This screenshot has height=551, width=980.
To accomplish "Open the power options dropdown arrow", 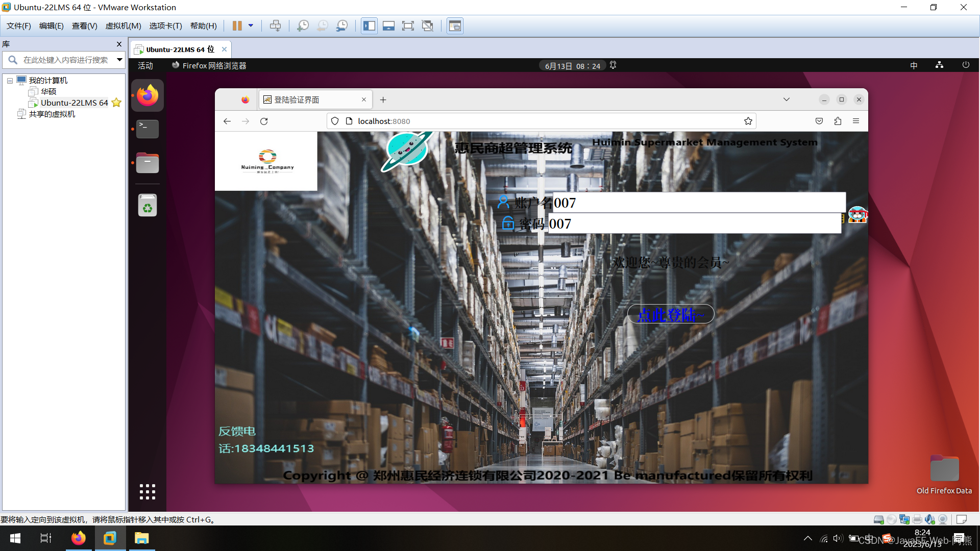I will point(251,26).
